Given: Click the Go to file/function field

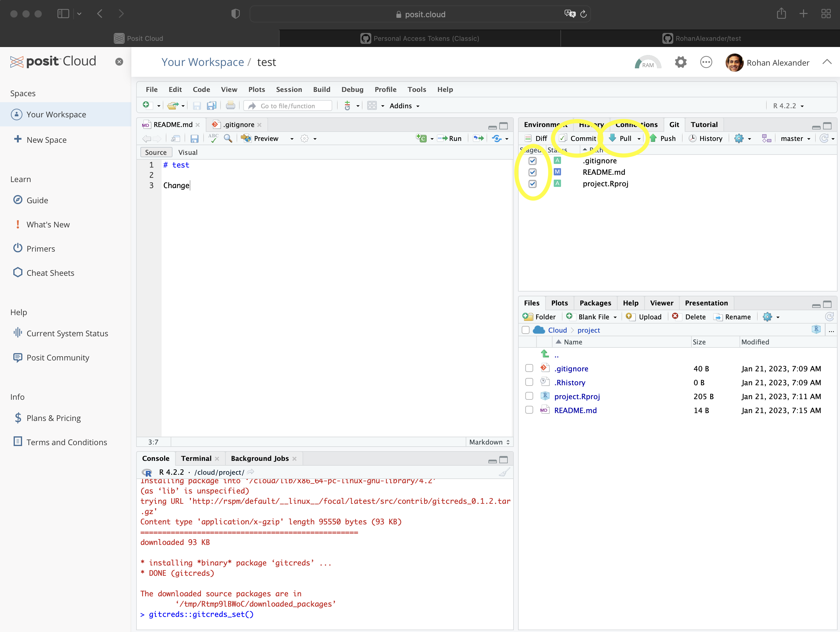Looking at the screenshot, I should click(288, 106).
